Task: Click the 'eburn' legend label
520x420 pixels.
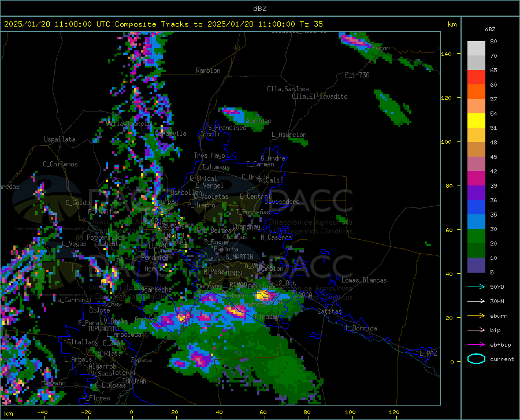Action: (x=499, y=316)
